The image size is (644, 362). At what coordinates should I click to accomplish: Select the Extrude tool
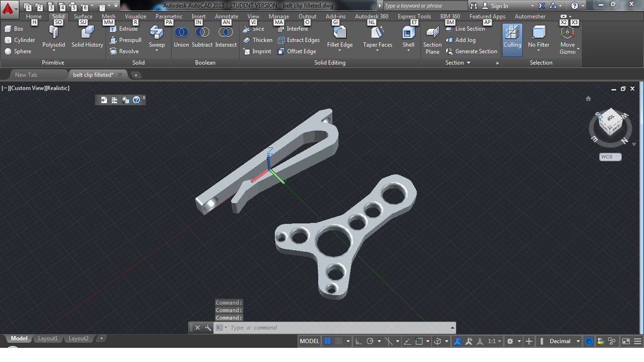point(124,29)
